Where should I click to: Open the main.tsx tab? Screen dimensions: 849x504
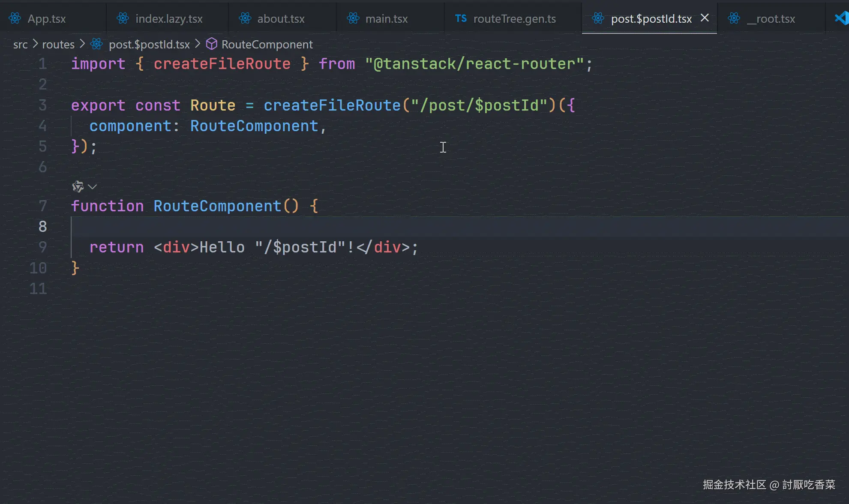pyautogui.click(x=386, y=19)
